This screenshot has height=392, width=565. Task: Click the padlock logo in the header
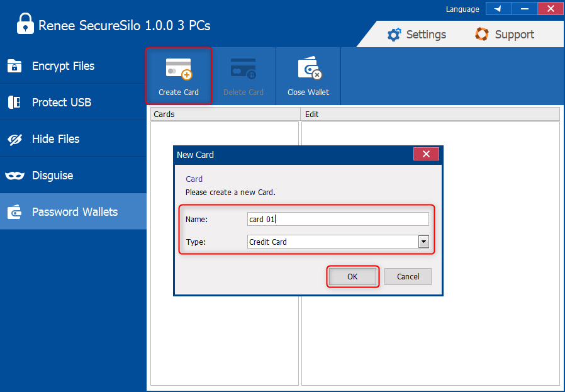[x=25, y=25]
